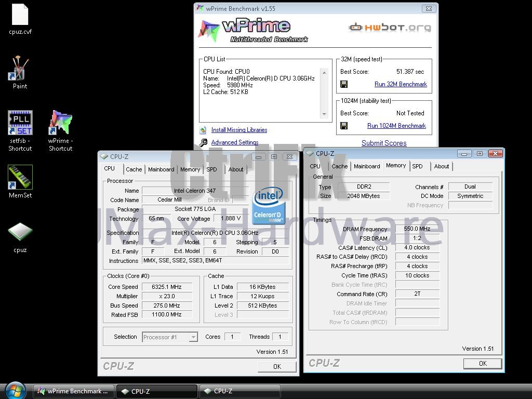Viewport: 532px width, 399px height.
Task: Open the cpuz.cvf file icon
Action: tap(20, 14)
